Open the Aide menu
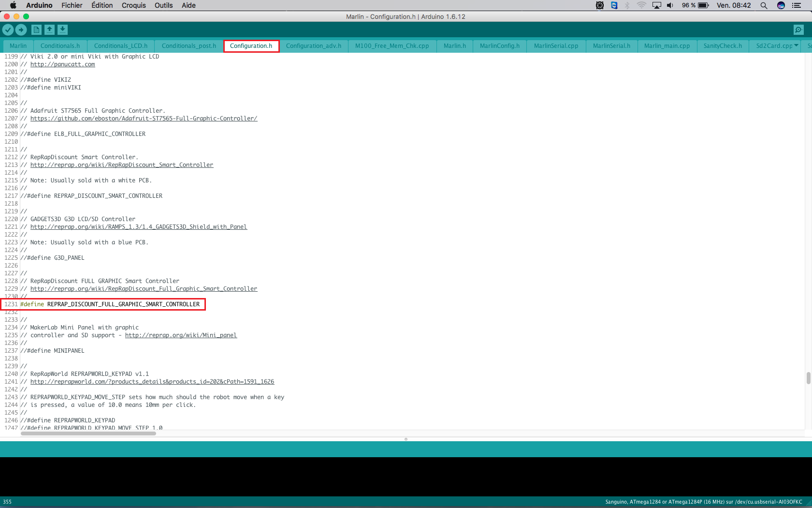 click(x=188, y=5)
